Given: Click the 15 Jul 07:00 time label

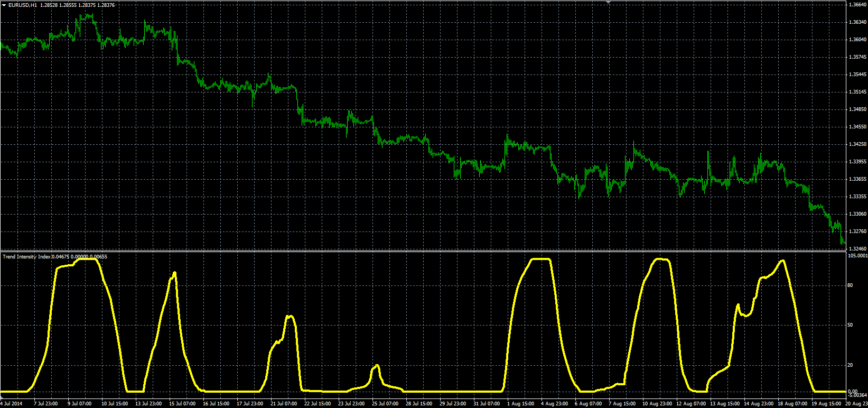Looking at the screenshot, I should pos(182,404).
